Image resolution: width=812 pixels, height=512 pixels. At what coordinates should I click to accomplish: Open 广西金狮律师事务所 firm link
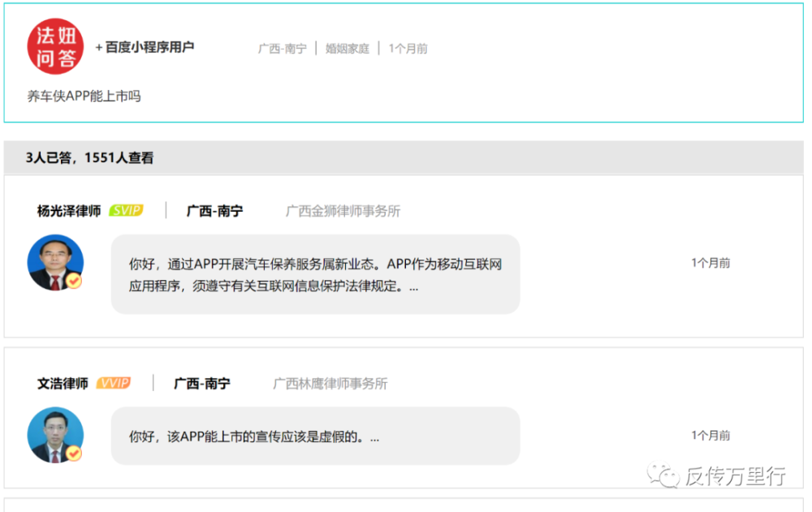tap(343, 211)
